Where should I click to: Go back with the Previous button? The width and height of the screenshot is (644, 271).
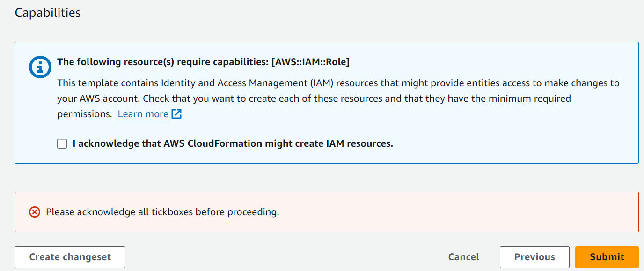[534, 257]
